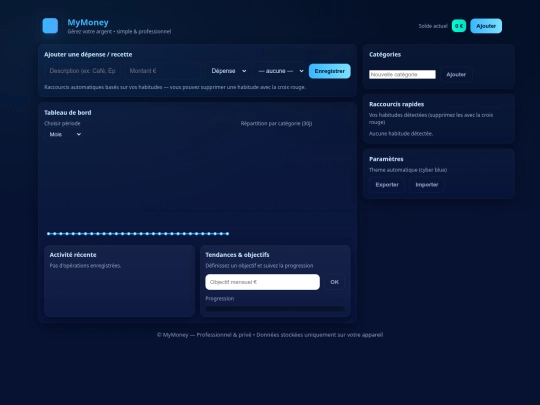Screen dimensions: 540x405
Task: Click the Catégories heading
Action: coord(385,54)
